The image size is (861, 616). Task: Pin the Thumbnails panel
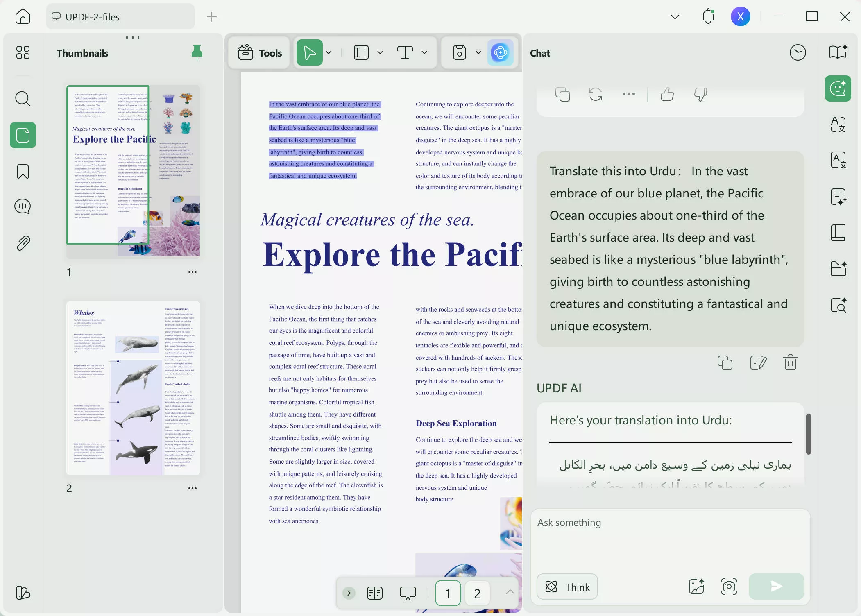coord(197,52)
